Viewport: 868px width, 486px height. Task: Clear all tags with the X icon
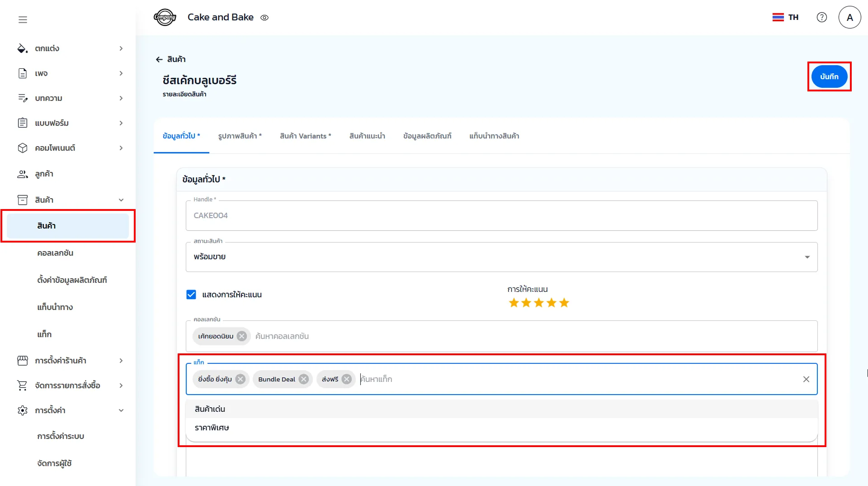coord(806,379)
